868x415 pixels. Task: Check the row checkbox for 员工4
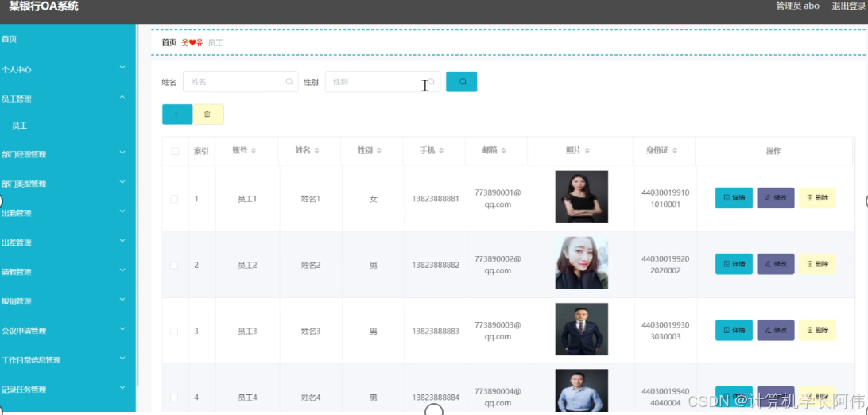(174, 398)
